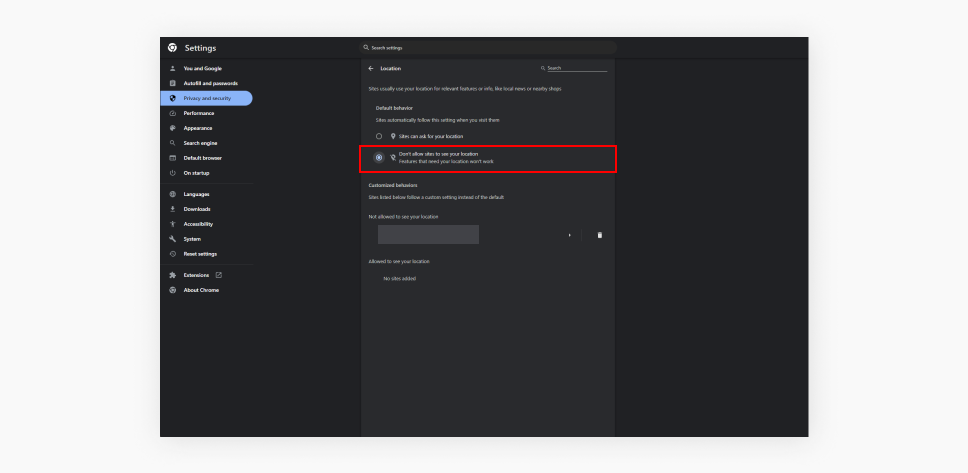Screen dimensions: 968x473
Task: Click the Extensions puzzle piece icon
Action: coord(173,275)
